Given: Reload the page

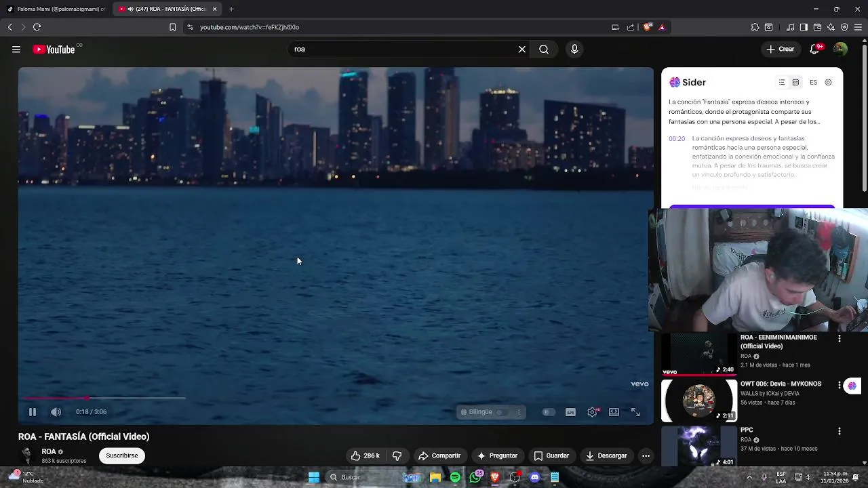Looking at the screenshot, I should tap(37, 27).
